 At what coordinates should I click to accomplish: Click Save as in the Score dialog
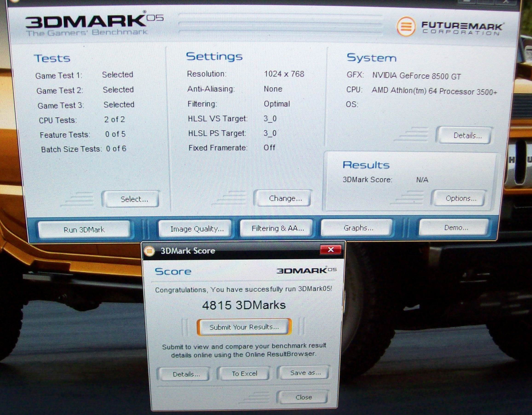[305, 373]
